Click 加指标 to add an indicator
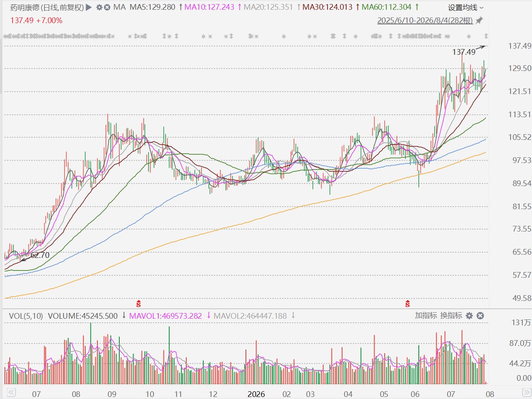532x399 pixels. [426, 315]
